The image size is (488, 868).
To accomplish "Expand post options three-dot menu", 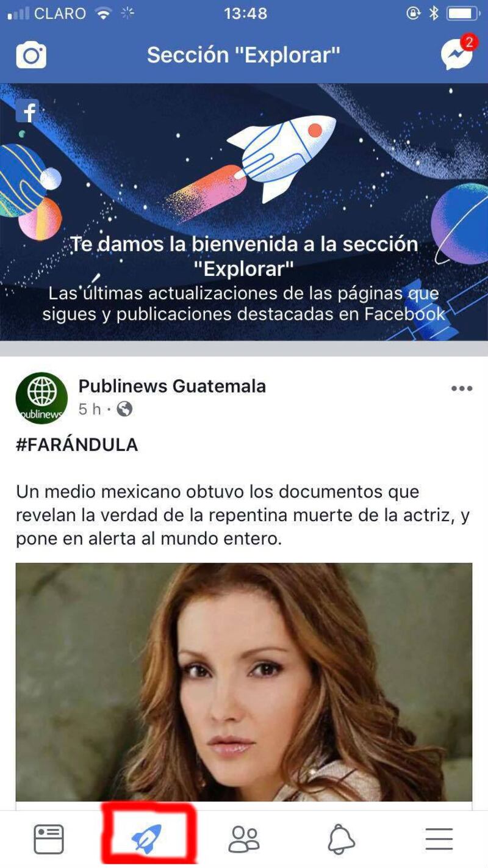I will click(x=462, y=389).
